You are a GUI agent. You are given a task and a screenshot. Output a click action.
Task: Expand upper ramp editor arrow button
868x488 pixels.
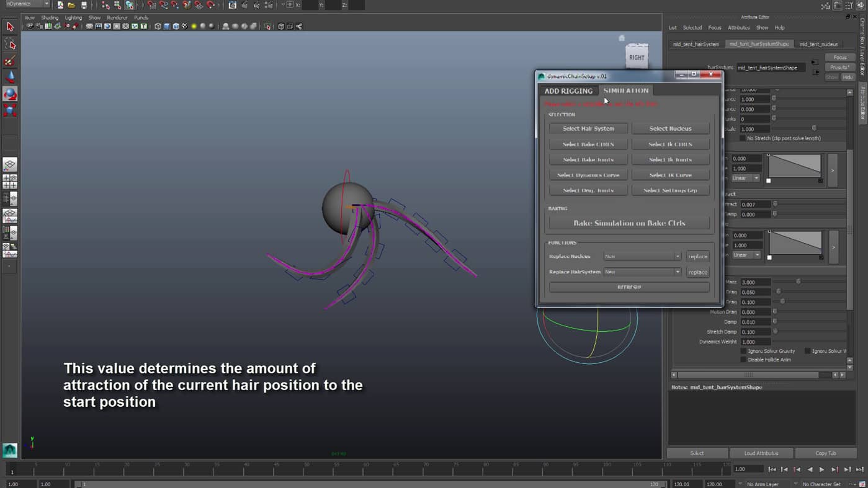pyautogui.click(x=833, y=170)
